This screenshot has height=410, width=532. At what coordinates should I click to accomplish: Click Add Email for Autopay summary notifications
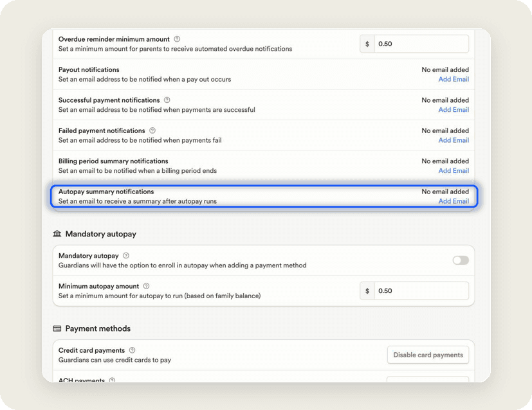tap(454, 201)
